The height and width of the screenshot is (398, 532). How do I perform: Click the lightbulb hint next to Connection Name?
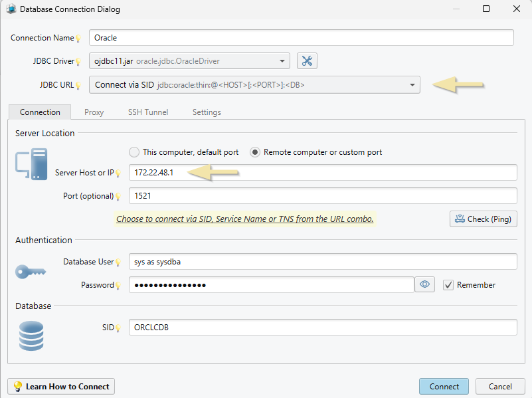point(79,38)
